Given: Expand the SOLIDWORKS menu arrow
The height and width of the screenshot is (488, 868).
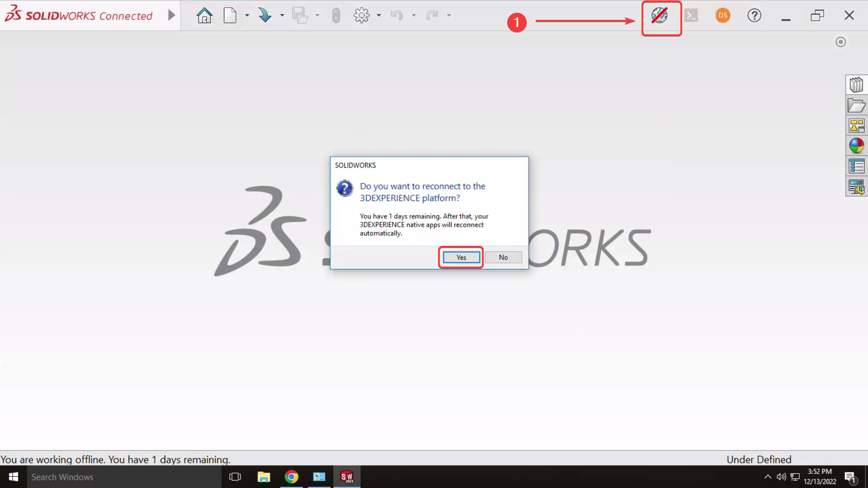Looking at the screenshot, I should coord(171,15).
